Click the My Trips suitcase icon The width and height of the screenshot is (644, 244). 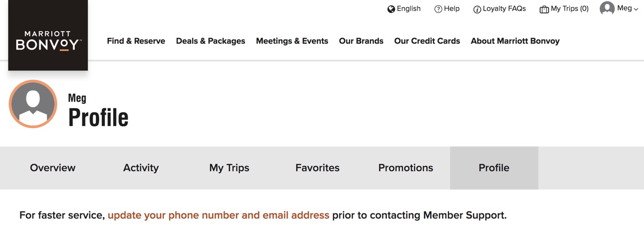544,10
